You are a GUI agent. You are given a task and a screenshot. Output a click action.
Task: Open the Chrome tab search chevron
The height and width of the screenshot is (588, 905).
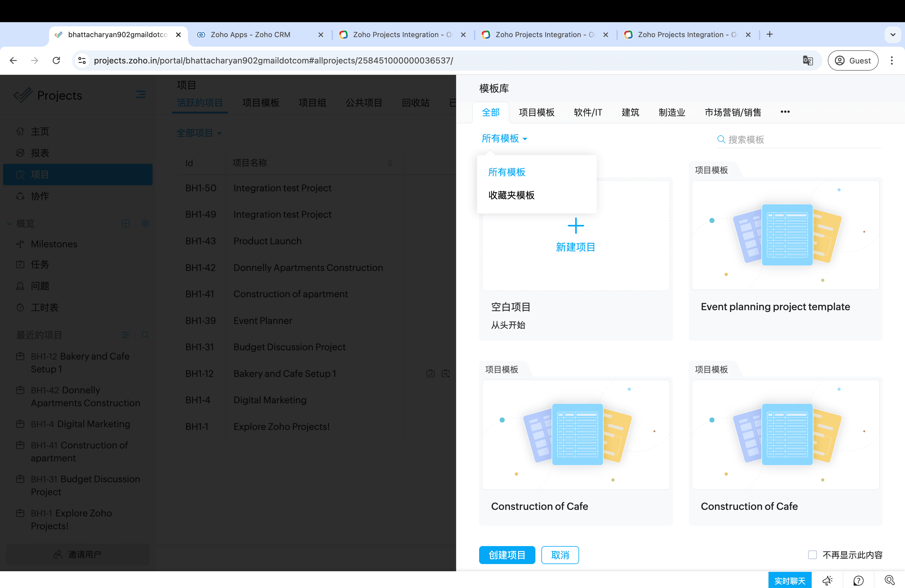tap(893, 35)
